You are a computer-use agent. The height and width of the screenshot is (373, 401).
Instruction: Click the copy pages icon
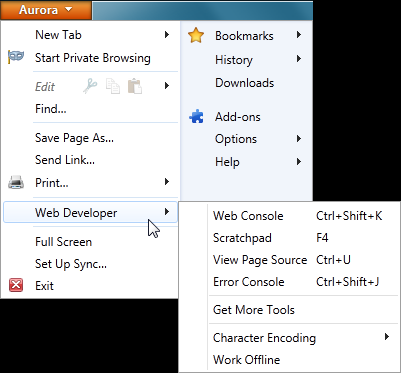point(113,86)
